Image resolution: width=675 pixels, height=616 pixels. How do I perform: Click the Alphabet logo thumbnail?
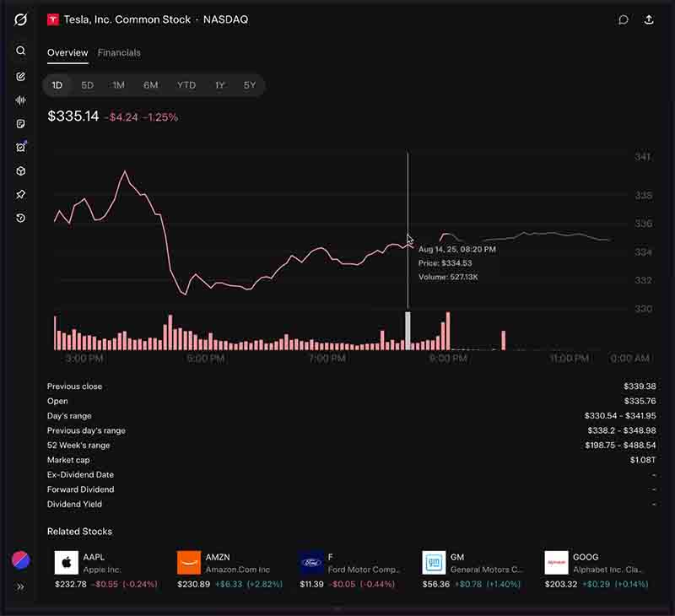pyautogui.click(x=557, y=562)
